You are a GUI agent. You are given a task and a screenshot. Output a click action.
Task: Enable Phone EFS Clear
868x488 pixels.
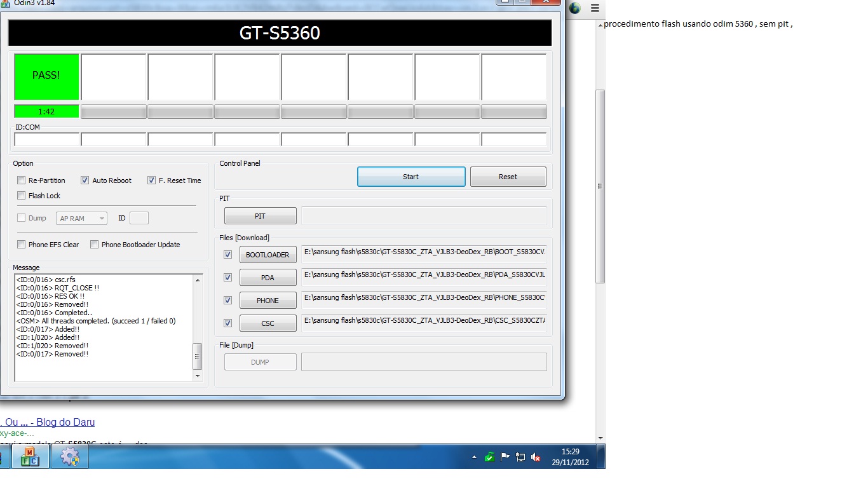tap(22, 245)
